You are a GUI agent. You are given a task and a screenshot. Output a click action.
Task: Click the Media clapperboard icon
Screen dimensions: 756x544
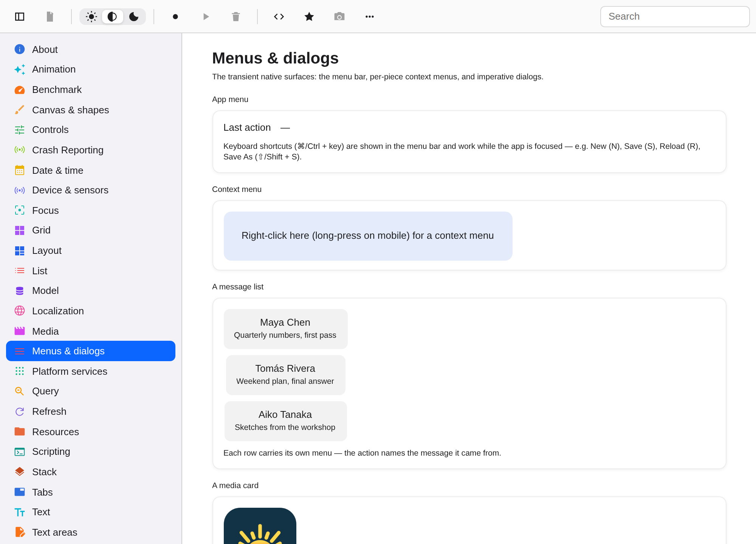20,331
